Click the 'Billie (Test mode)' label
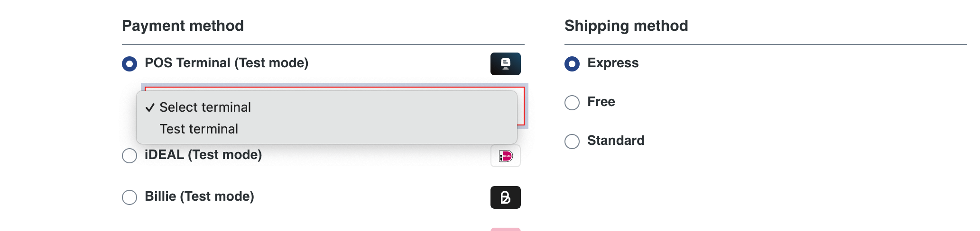The image size is (980, 231). [199, 196]
